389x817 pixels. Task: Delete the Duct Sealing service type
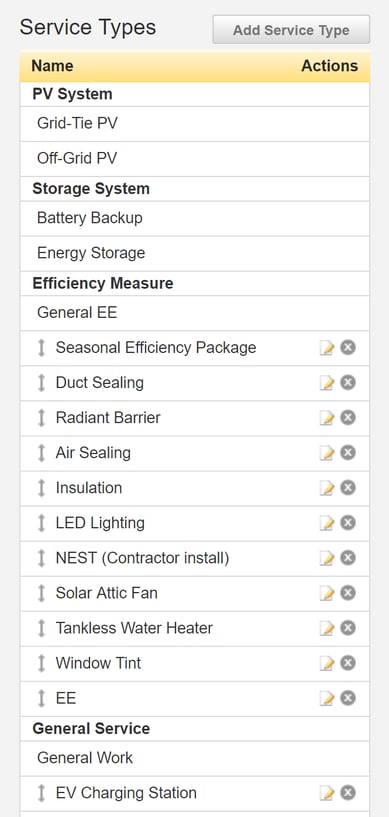(x=348, y=382)
